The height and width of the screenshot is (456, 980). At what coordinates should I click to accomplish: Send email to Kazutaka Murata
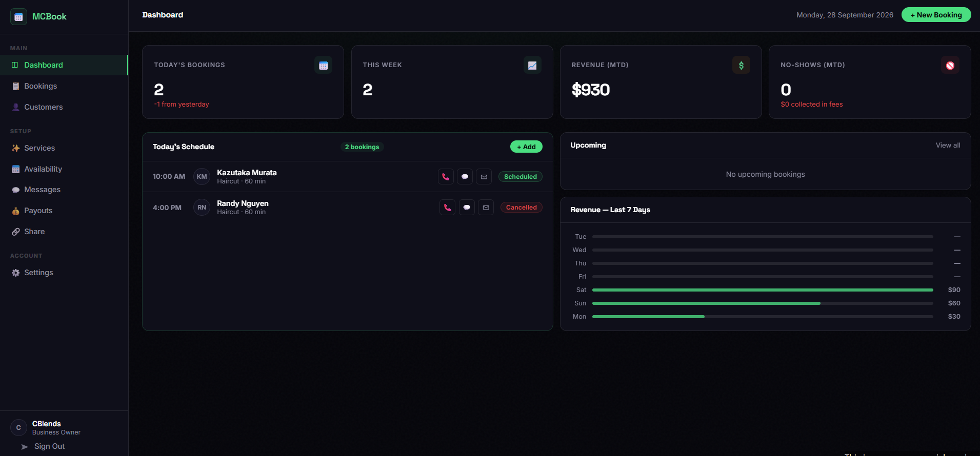(484, 177)
